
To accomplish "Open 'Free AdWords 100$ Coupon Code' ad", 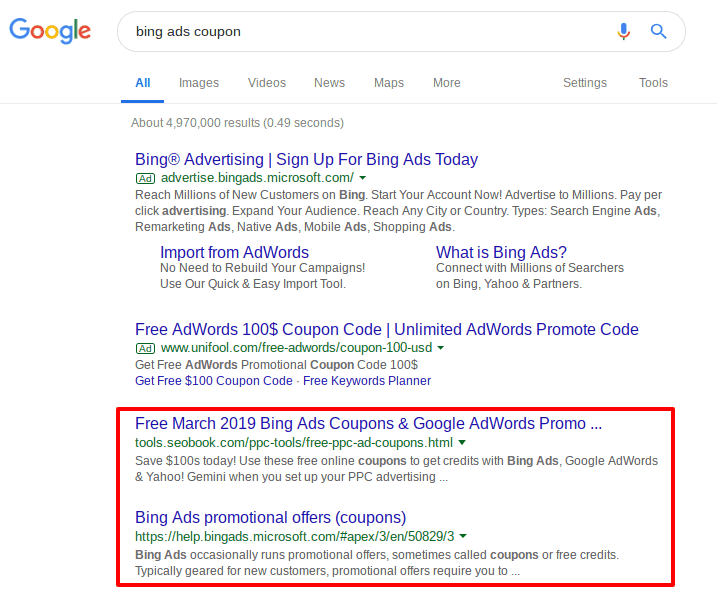I will [x=387, y=329].
